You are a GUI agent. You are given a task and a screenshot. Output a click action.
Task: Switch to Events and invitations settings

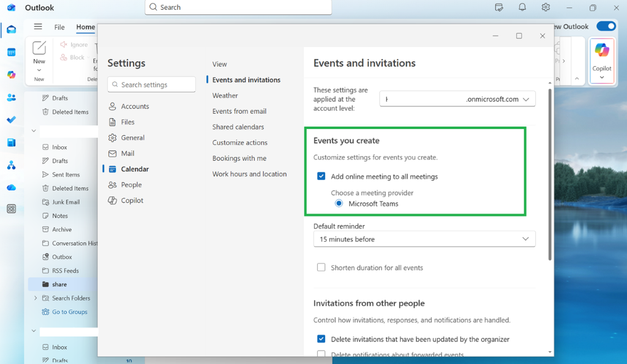(247, 80)
